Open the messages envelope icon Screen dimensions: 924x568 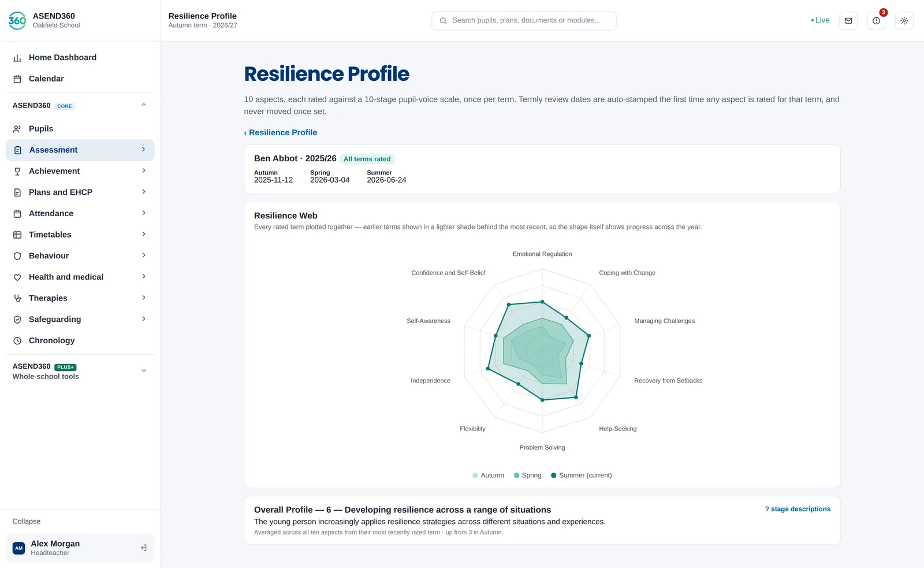[848, 21]
